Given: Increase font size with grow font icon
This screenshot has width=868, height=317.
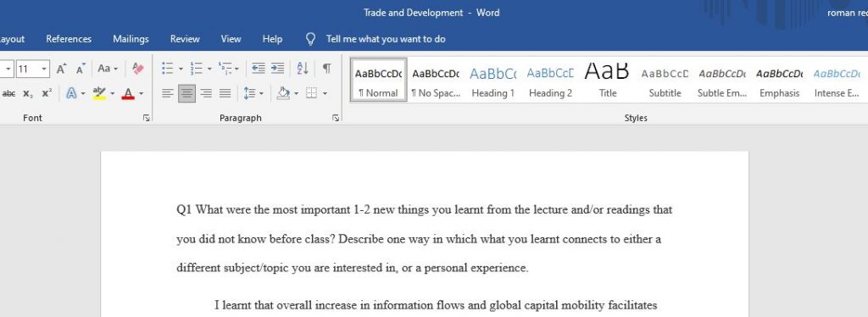Looking at the screenshot, I should 61,69.
